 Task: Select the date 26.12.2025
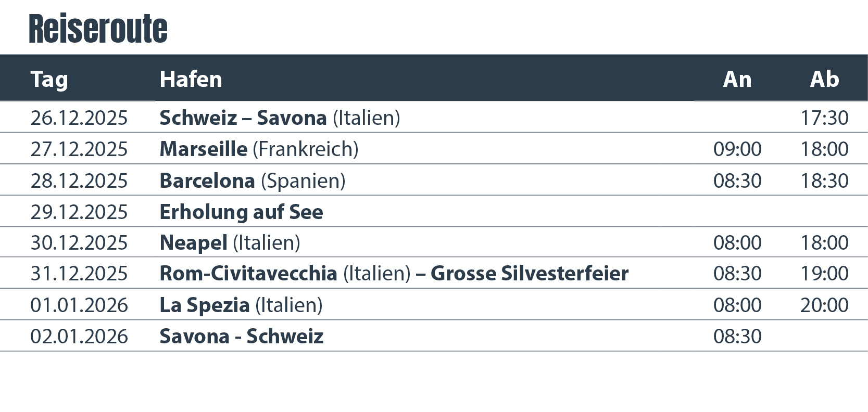coord(79,118)
